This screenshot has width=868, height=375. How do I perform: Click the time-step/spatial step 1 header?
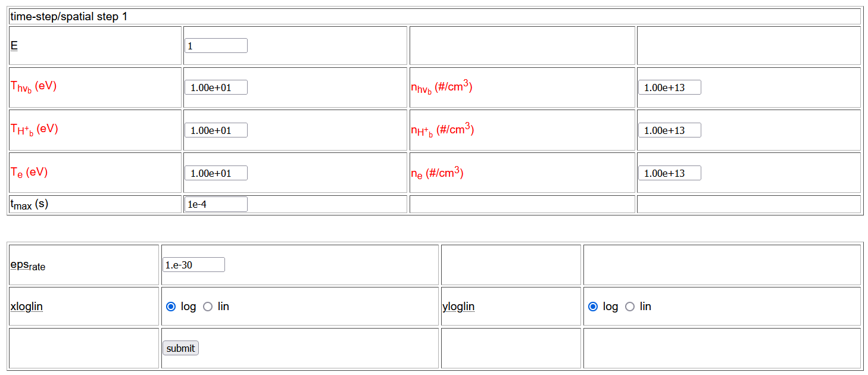(x=68, y=17)
